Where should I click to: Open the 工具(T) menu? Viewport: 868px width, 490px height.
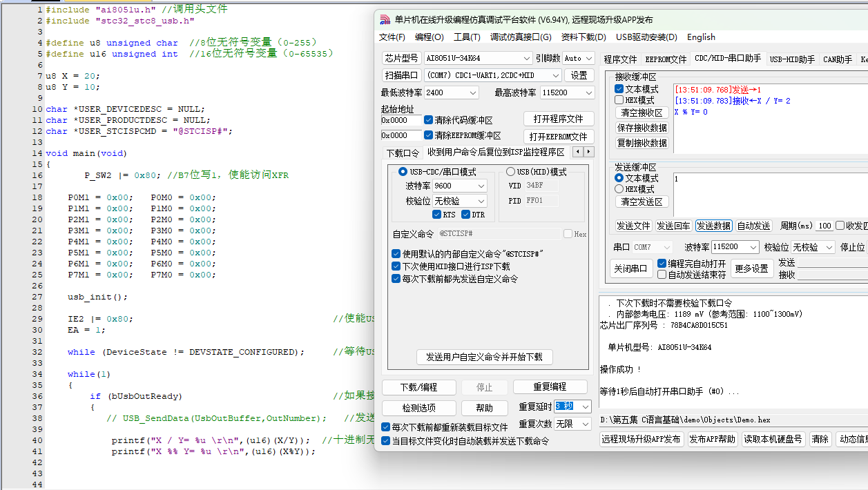467,37
